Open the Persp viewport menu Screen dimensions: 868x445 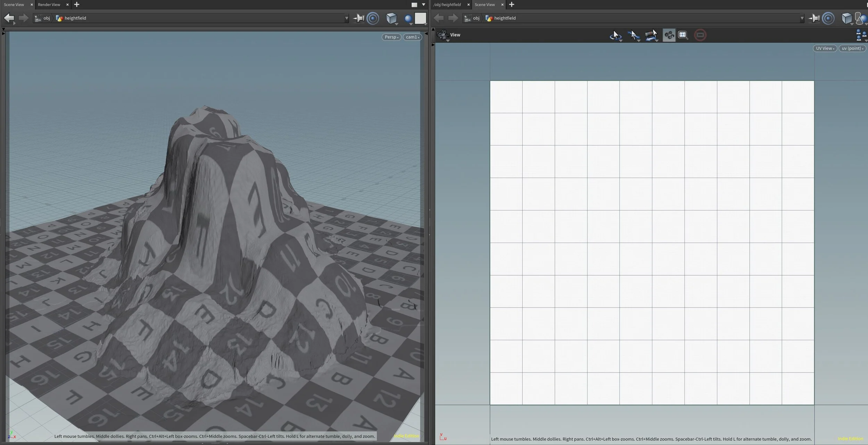391,37
